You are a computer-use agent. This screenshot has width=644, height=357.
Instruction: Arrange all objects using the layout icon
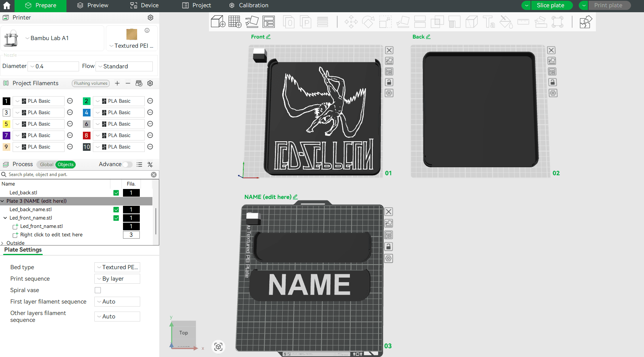(x=269, y=22)
